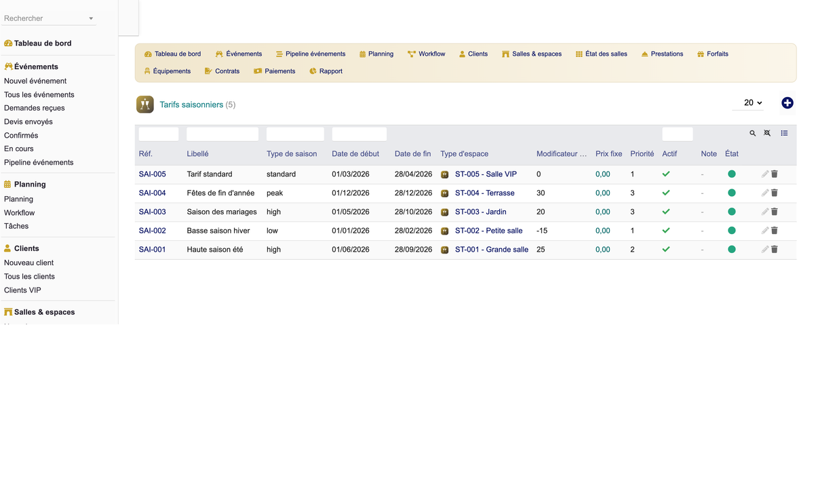The width and height of the screenshot is (814, 504).
Task: Go to Devis envoyés in sidebar
Action: pyautogui.click(x=28, y=122)
